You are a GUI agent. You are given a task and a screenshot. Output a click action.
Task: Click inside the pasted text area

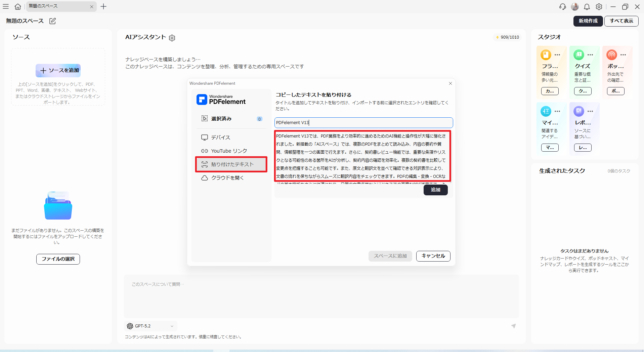362,156
